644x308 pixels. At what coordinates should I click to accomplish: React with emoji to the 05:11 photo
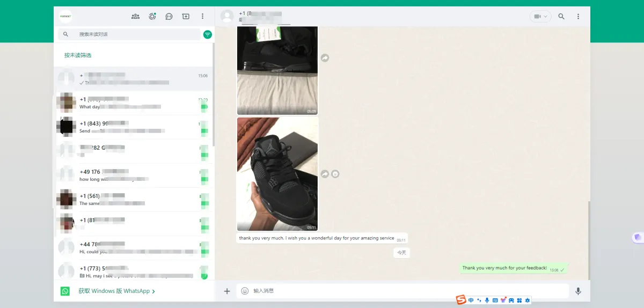(335, 174)
